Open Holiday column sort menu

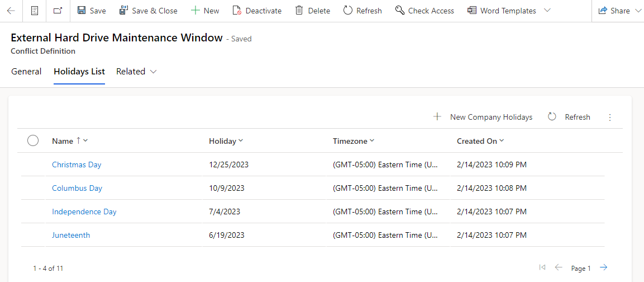pyautogui.click(x=226, y=141)
